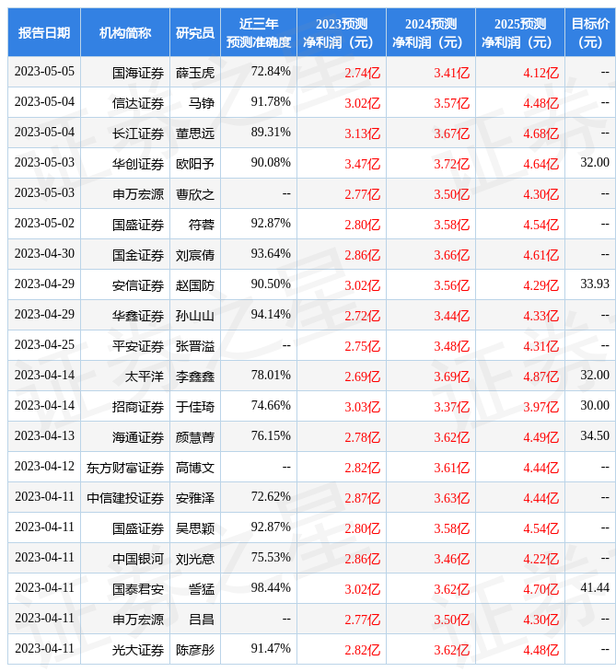
Task: Select the 光大证券 institution cell
Action: (x=124, y=650)
